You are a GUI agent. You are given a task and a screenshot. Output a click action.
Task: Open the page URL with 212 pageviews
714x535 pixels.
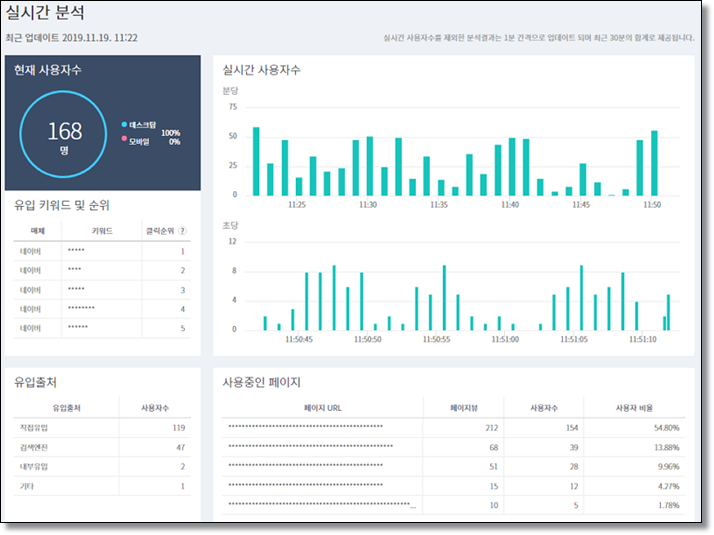point(306,427)
